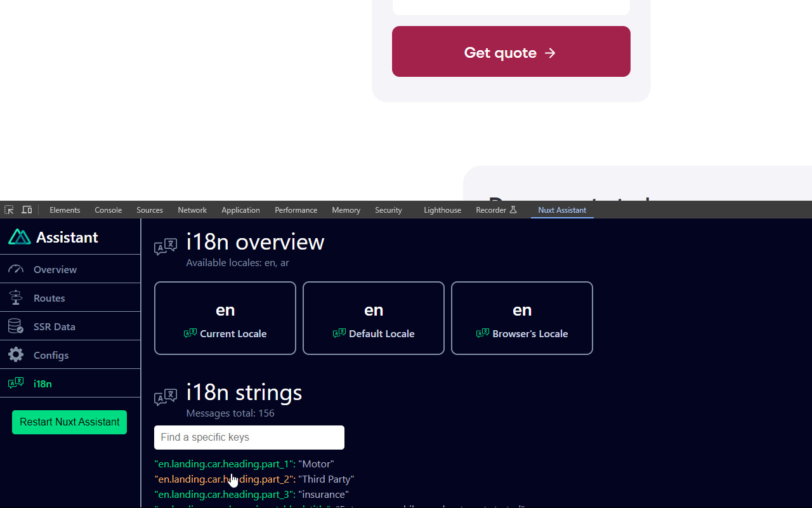
Task: Click the SSR Data database icon
Action: click(16, 326)
